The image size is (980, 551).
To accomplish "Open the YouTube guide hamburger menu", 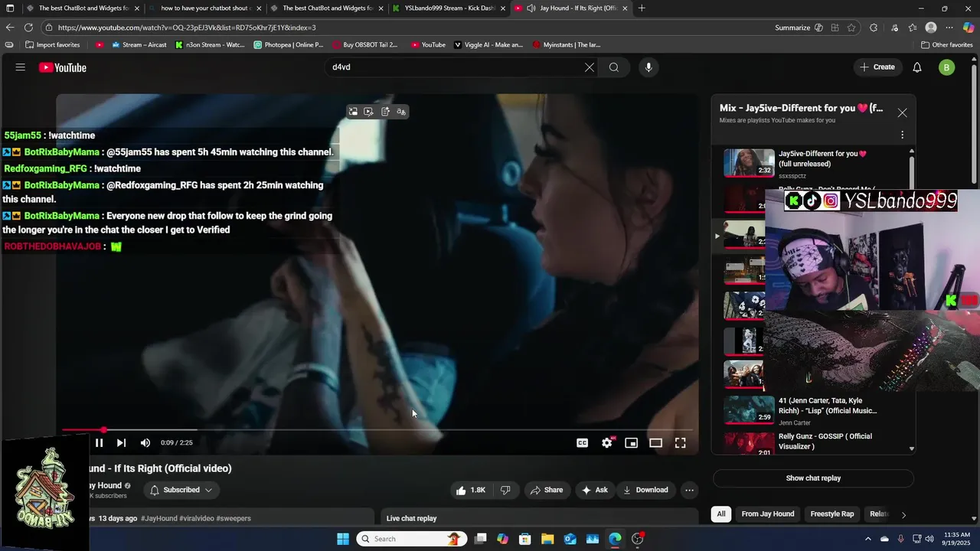I will [21, 67].
